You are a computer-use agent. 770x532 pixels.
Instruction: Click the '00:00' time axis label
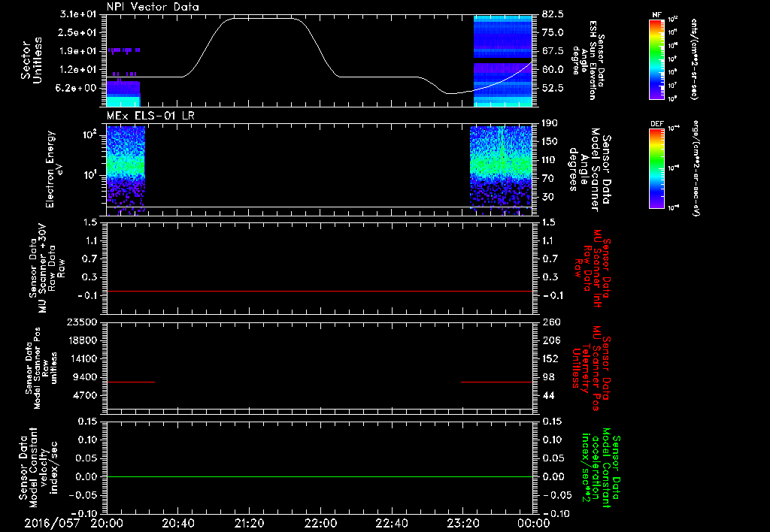pyautogui.click(x=534, y=524)
